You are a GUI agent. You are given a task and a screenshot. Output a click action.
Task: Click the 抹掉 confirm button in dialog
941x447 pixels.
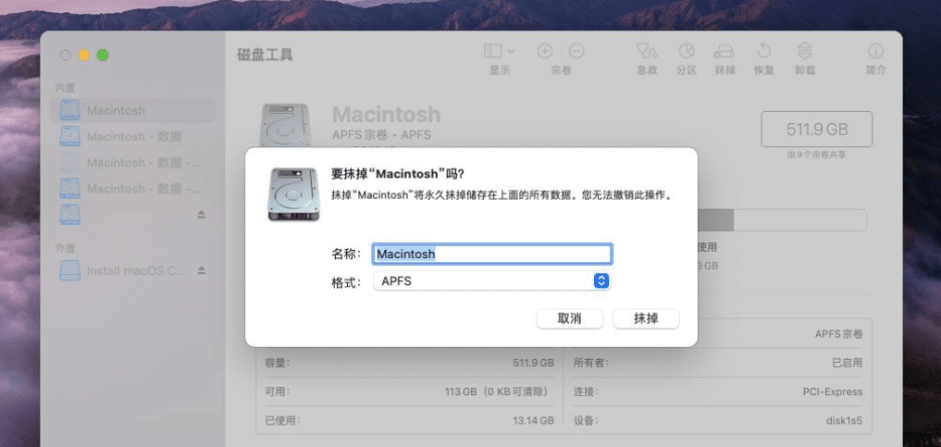646,319
